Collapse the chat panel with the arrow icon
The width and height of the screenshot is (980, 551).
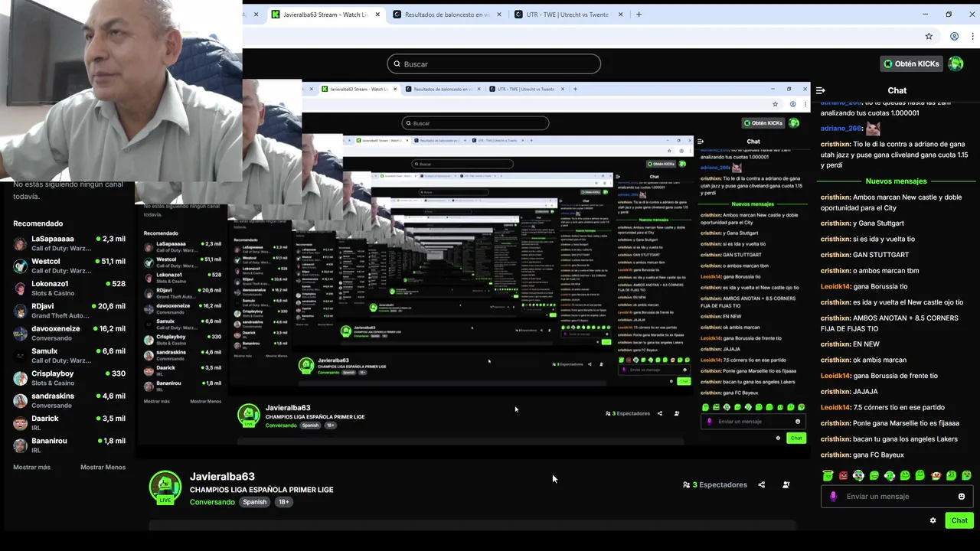820,90
